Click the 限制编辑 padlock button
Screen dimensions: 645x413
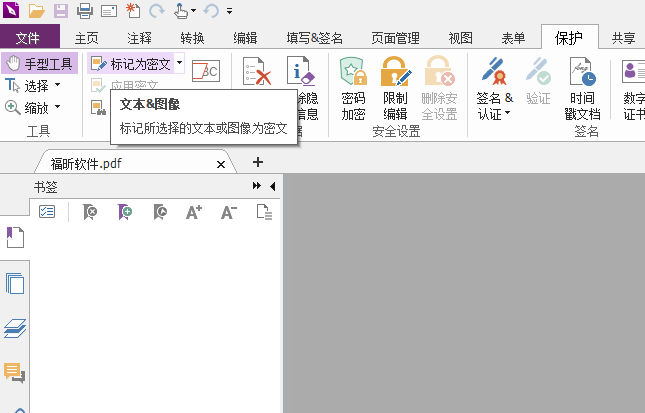[x=396, y=88]
